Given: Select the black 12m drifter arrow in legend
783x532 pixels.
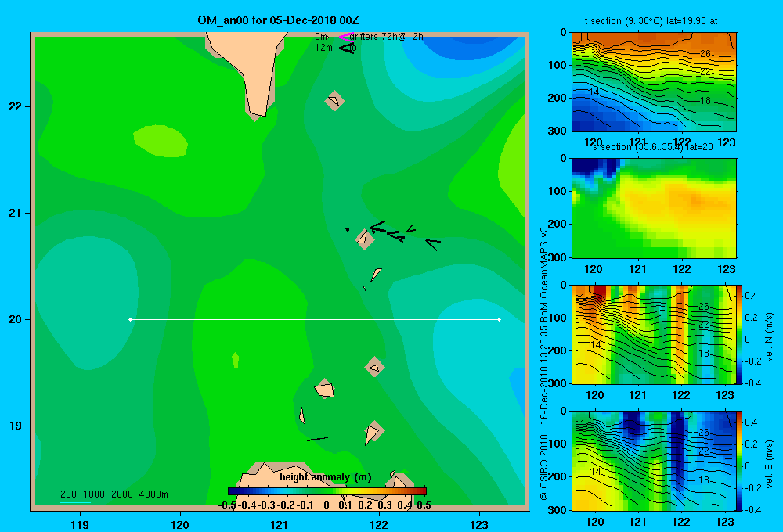Looking at the screenshot, I should coord(347,48).
